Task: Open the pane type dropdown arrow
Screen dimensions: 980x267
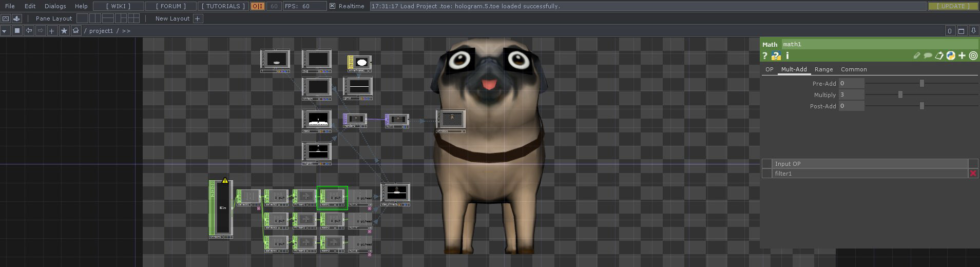Action: coord(5,31)
